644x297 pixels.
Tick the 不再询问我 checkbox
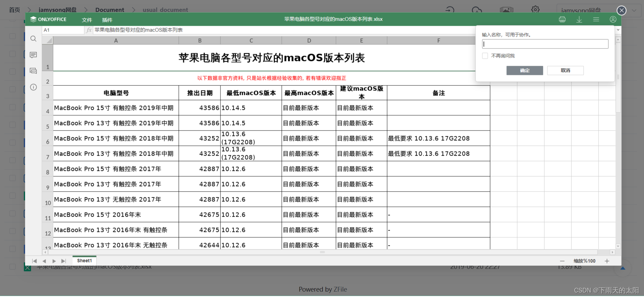point(485,56)
